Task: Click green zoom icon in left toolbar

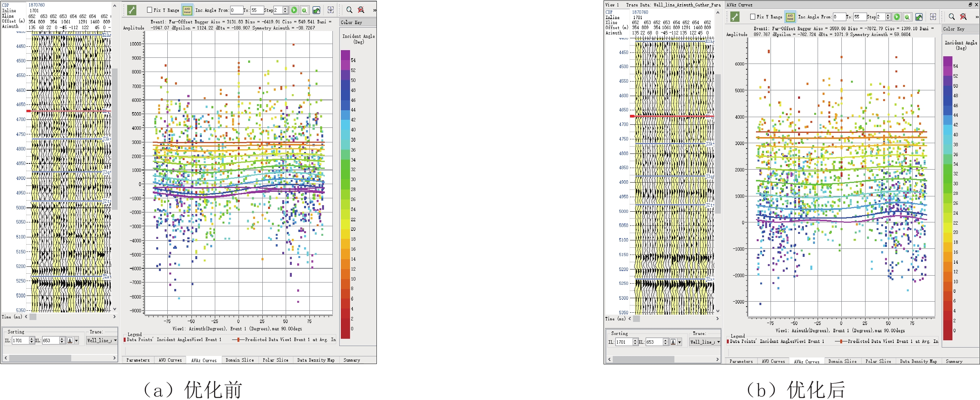Action: point(304,10)
